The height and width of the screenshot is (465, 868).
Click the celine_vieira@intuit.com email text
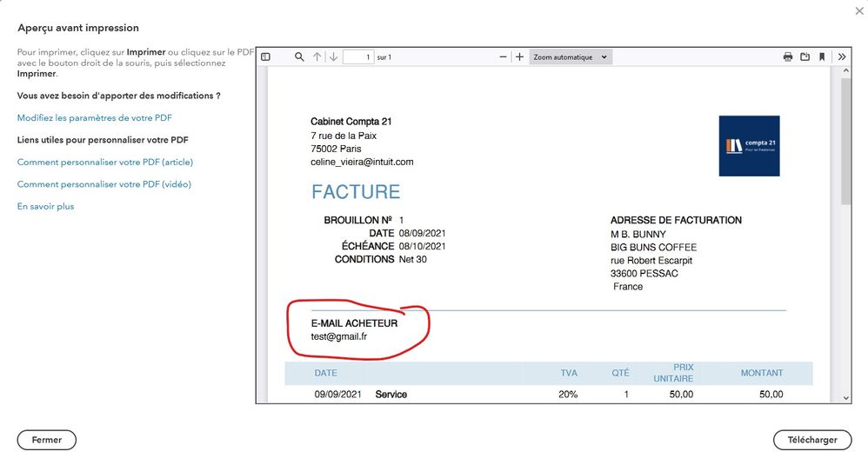[362, 162]
